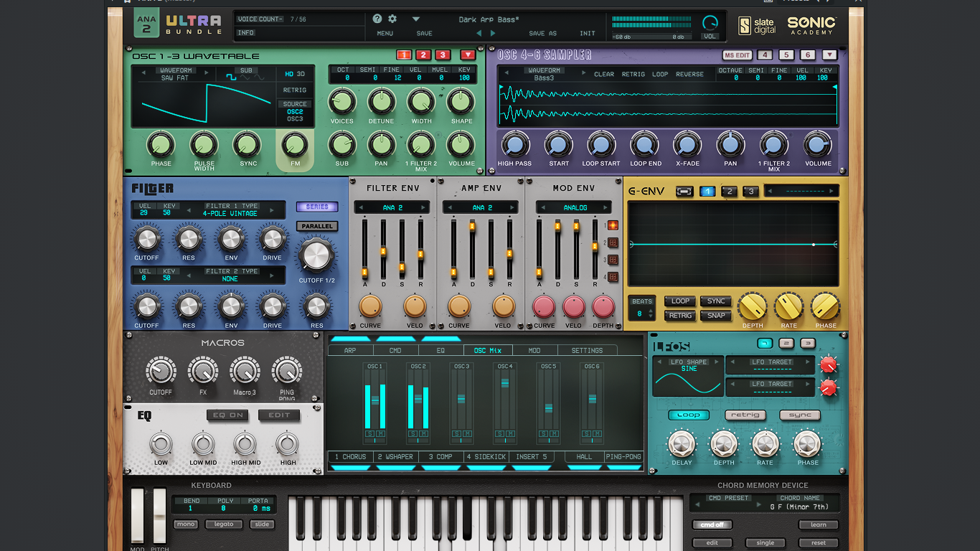Select oscillator 2 red button
Screen dimensions: 980x551
pyautogui.click(x=423, y=55)
